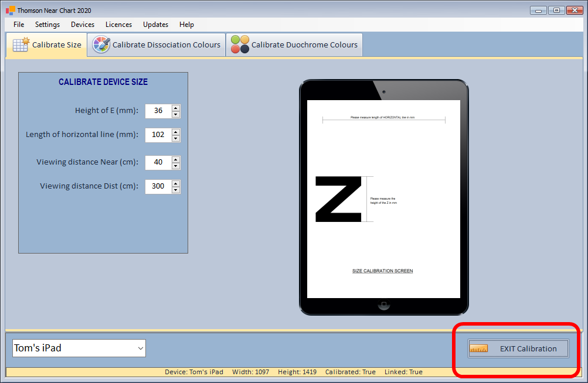Increase horizontal line length value
Screen dimensions: 588x383
176,132
